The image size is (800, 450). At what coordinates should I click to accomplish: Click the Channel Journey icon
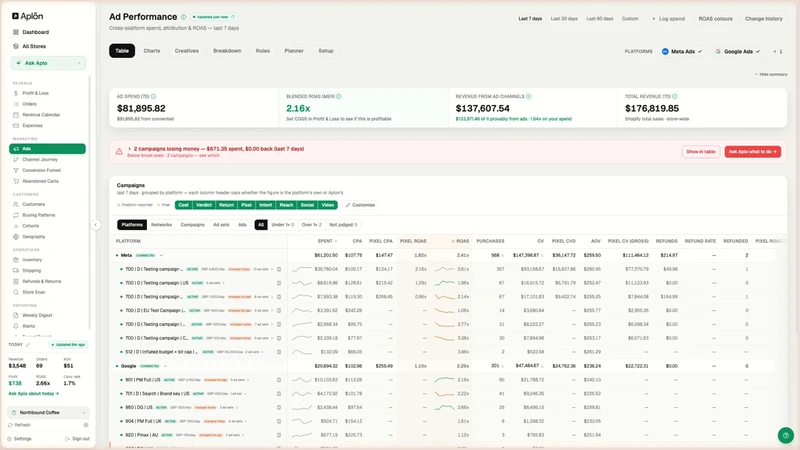[16, 160]
